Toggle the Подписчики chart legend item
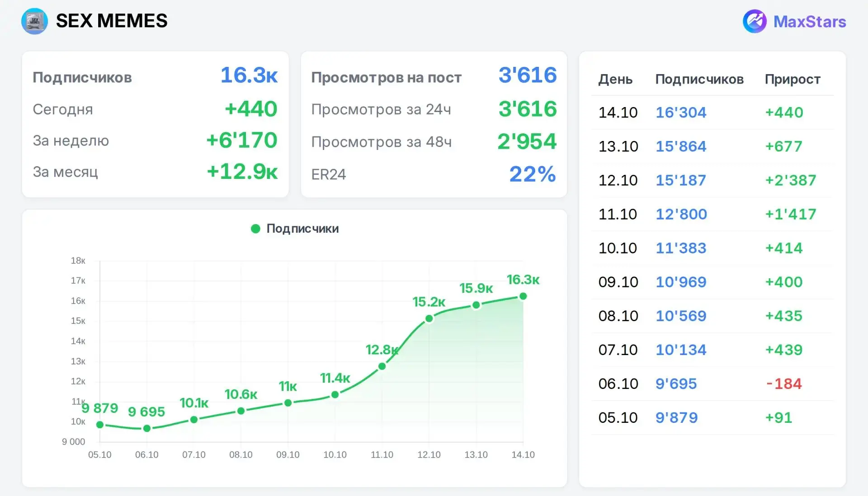The image size is (868, 496). [x=295, y=229]
